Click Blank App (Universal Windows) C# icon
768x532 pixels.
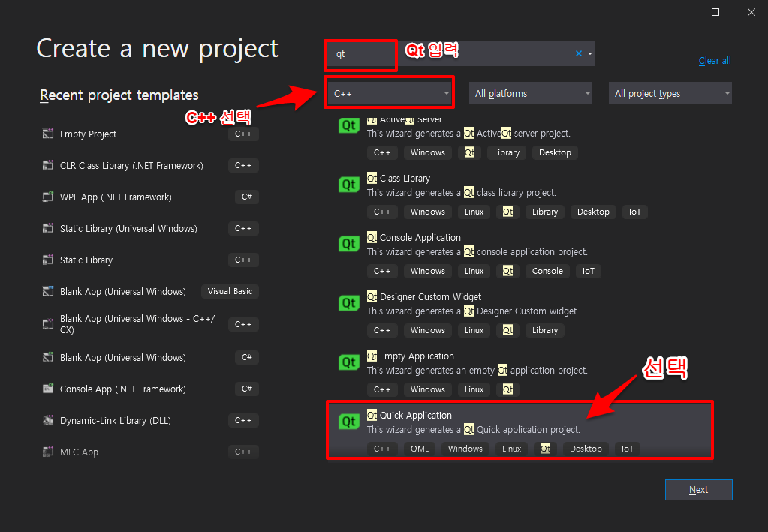(x=48, y=357)
